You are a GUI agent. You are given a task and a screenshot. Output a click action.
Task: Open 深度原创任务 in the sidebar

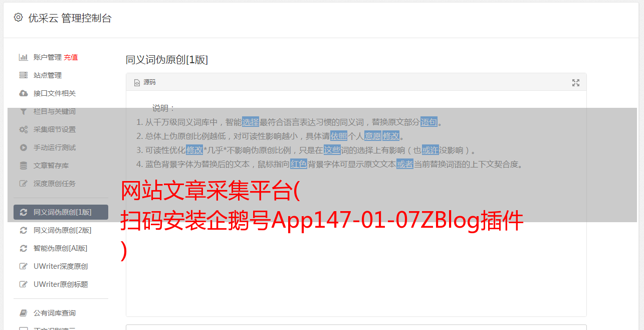(x=61, y=184)
